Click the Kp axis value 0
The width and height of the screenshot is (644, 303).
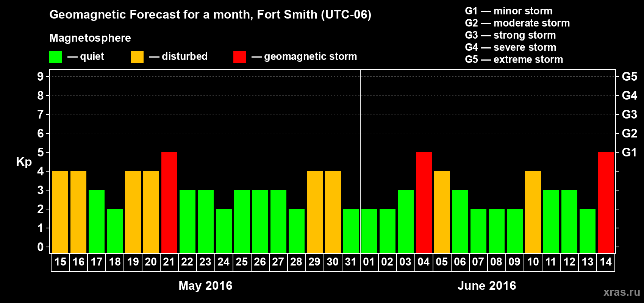point(41,247)
